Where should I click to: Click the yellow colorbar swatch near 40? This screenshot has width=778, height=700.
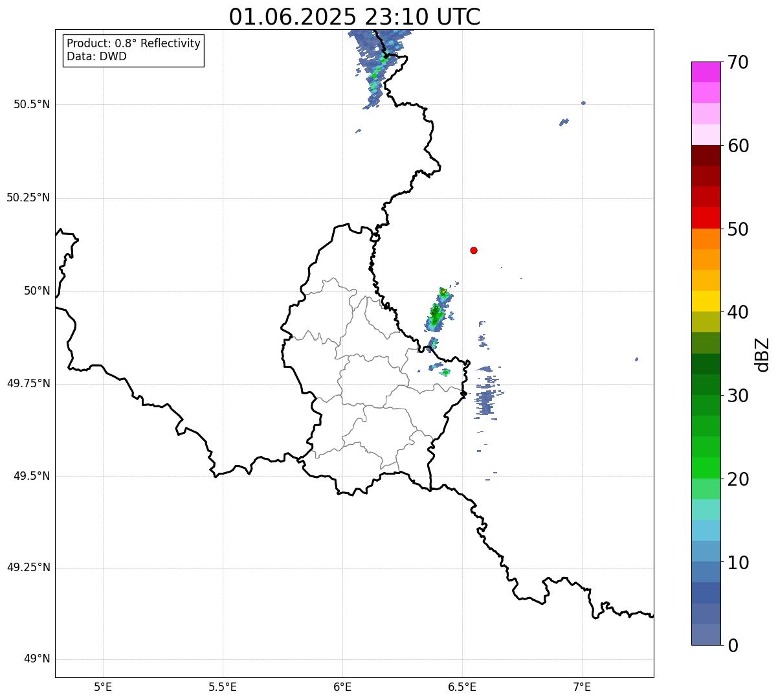click(706, 301)
